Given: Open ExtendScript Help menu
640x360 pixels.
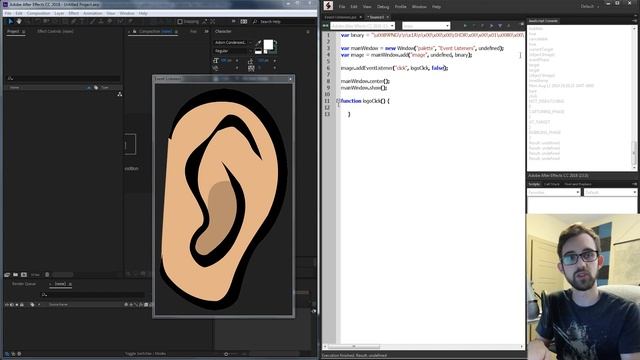Looking at the screenshot, I should point(436,7).
